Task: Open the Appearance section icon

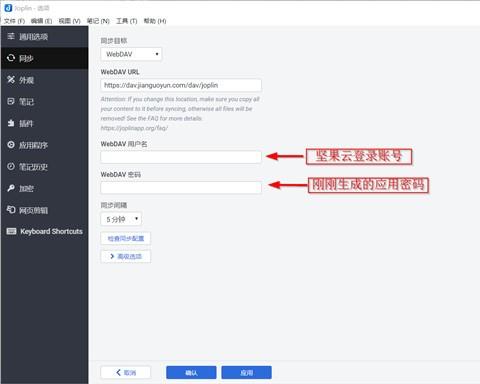Action: pos(11,80)
